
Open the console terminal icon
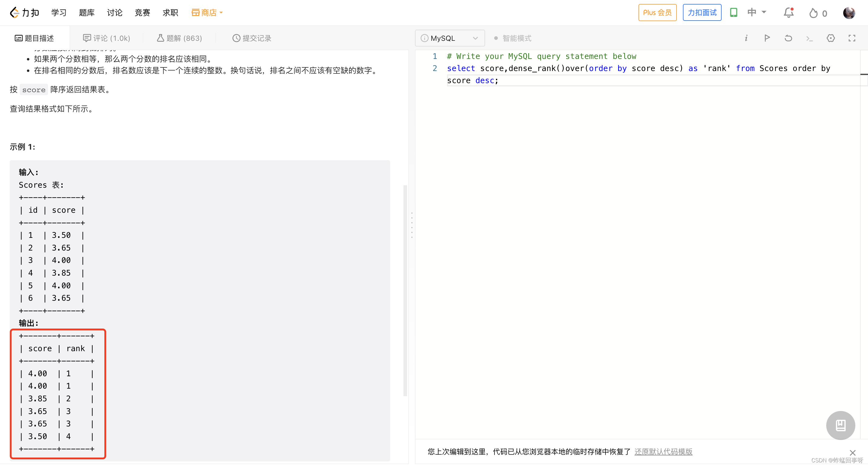pos(809,39)
